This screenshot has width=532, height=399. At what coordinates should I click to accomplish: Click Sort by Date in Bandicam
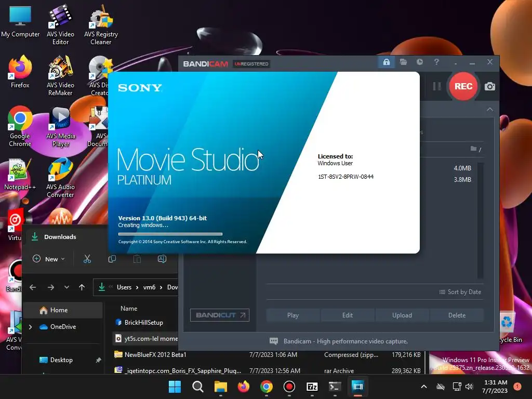click(x=460, y=292)
